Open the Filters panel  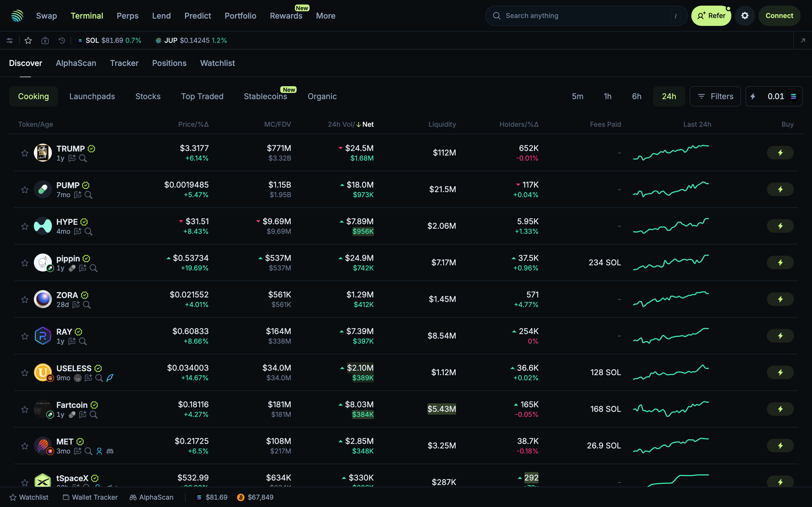click(x=715, y=96)
